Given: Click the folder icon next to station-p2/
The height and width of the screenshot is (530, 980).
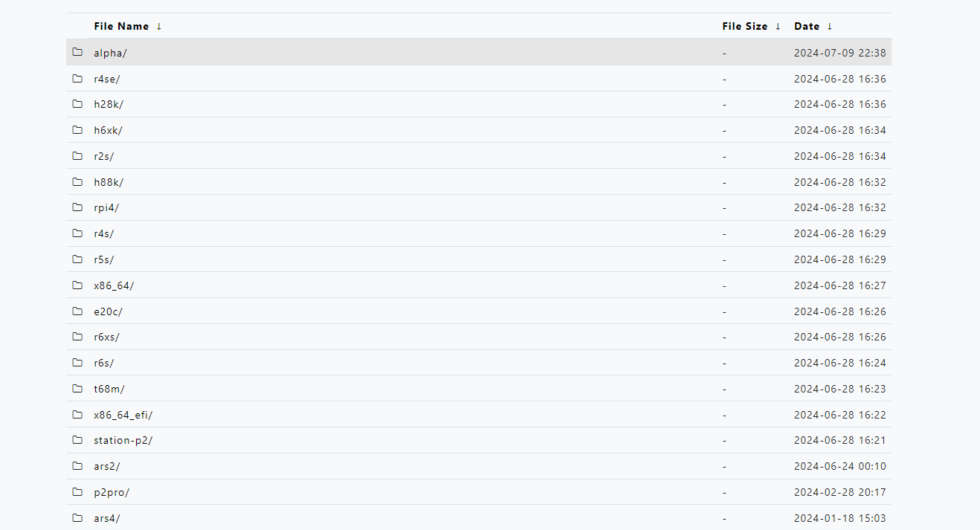Looking at the screenshot, I should coord(77,440).
